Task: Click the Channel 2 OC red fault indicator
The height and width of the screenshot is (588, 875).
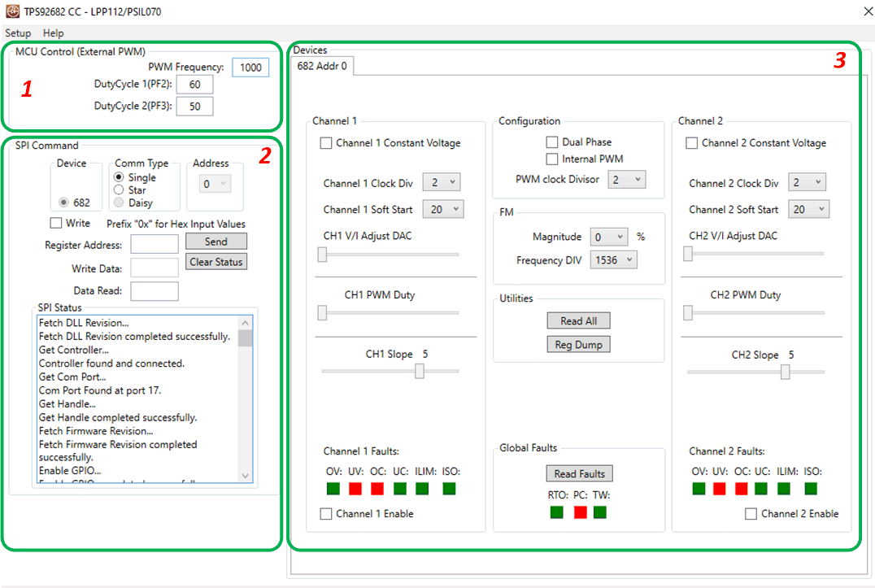Action: 741,489
